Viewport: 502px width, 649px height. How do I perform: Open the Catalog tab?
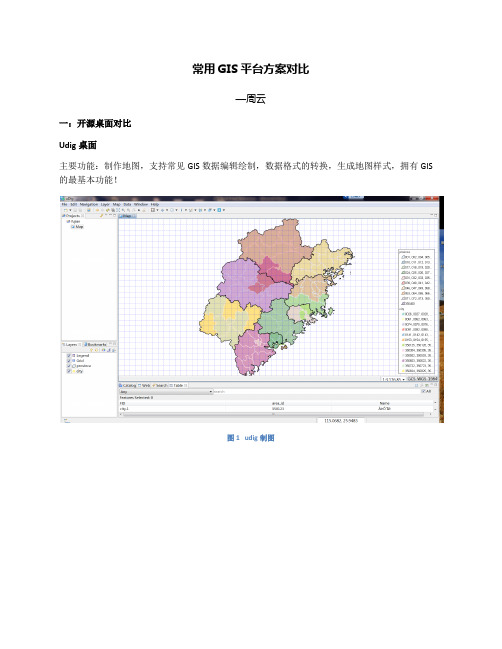[128, 385]
